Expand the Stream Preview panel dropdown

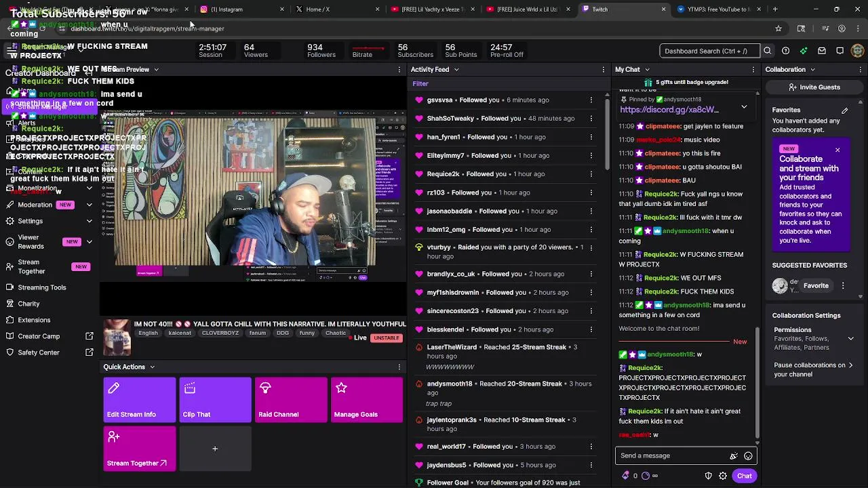[156, 69]
